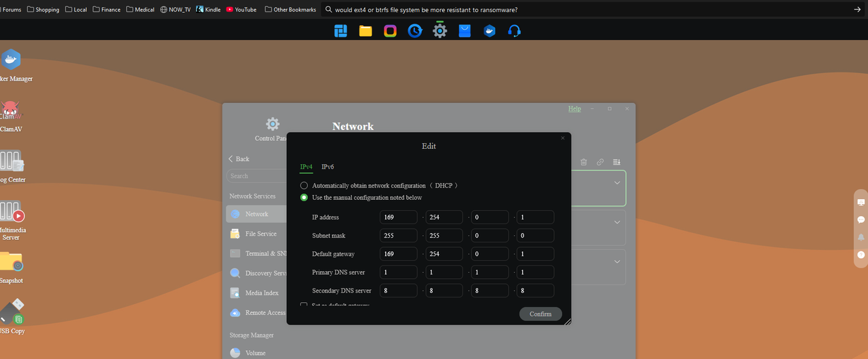Open the Shopping bookmarks folder
The height and width of the screenshot is (359, 868).
[43, 9]
